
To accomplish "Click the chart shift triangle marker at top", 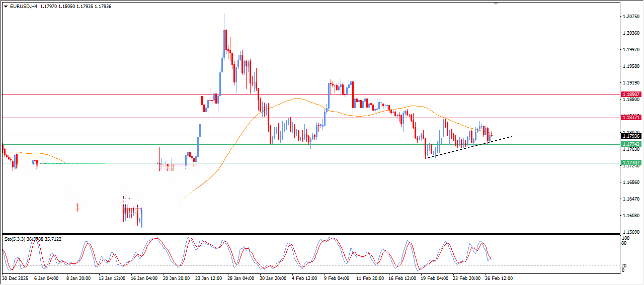I will (496, 4).
